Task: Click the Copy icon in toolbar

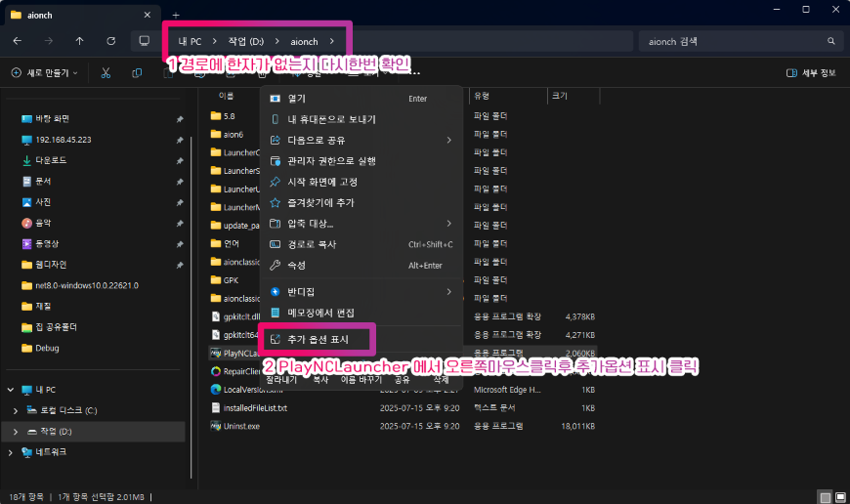Action: tap(136, 73)
